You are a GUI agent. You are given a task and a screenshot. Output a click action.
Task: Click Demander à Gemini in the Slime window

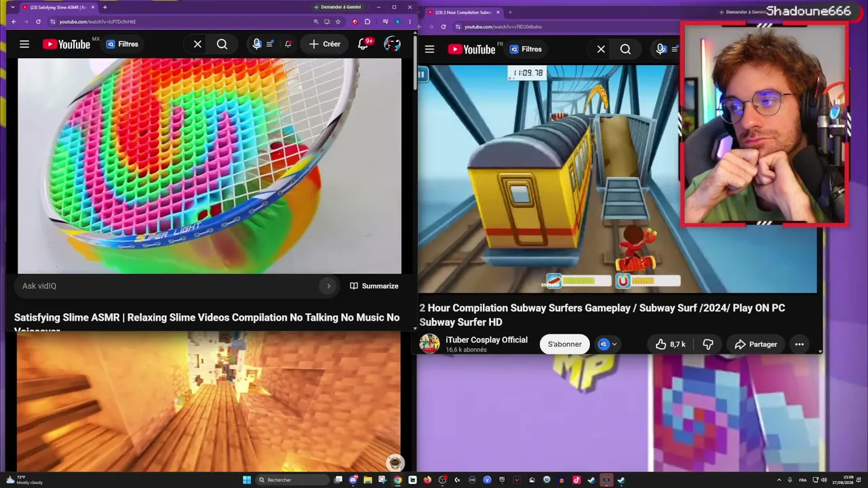pos(338,7)
